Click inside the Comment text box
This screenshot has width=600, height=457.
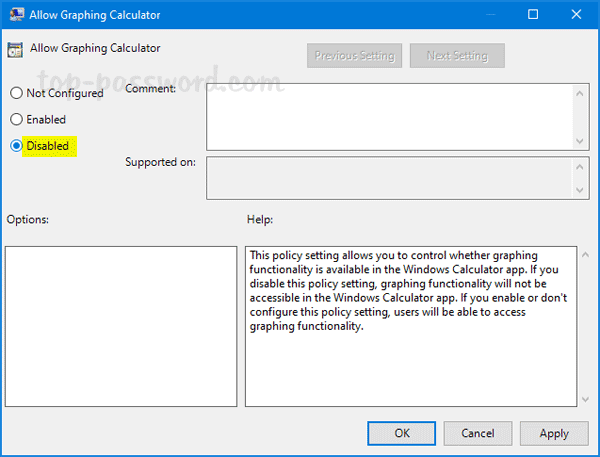click(x=390, y=117)
